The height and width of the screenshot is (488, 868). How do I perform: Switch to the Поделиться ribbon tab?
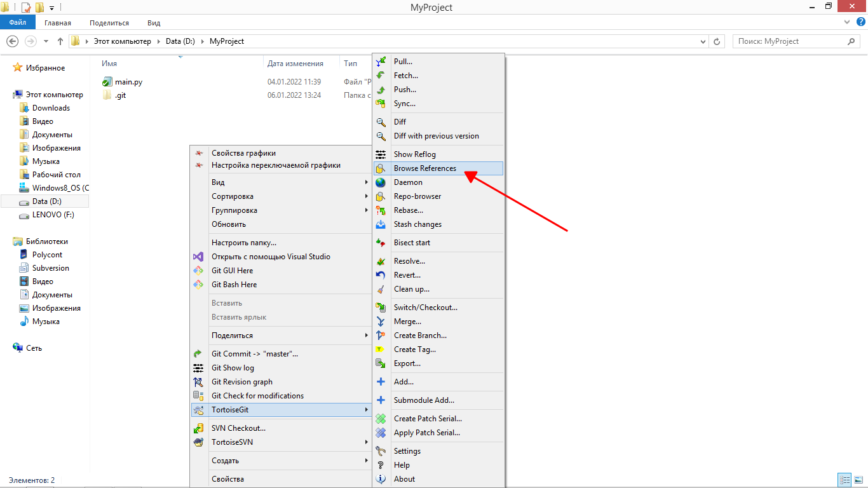coord(109,23)
